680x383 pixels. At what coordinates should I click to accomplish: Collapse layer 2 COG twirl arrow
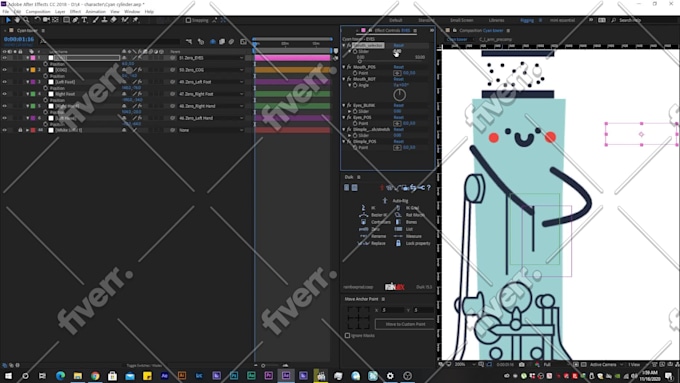pyautogui.click(x=27, y=69)
